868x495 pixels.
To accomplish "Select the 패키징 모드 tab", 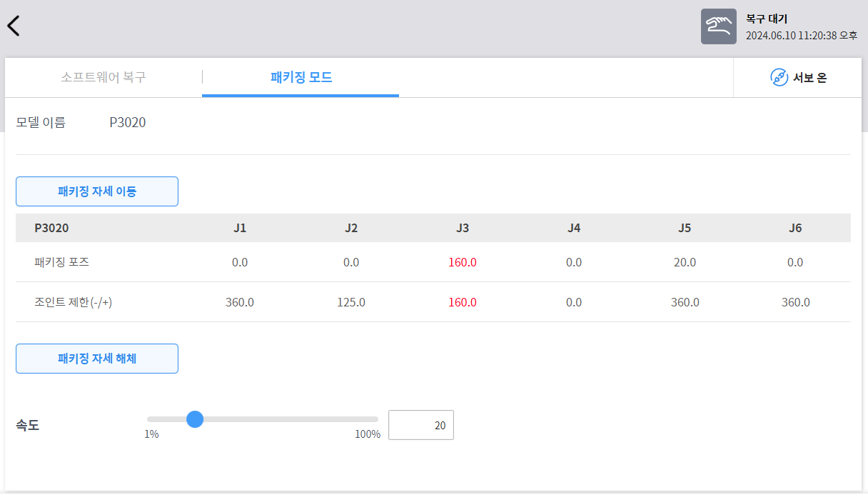I will tap(301, 77).
